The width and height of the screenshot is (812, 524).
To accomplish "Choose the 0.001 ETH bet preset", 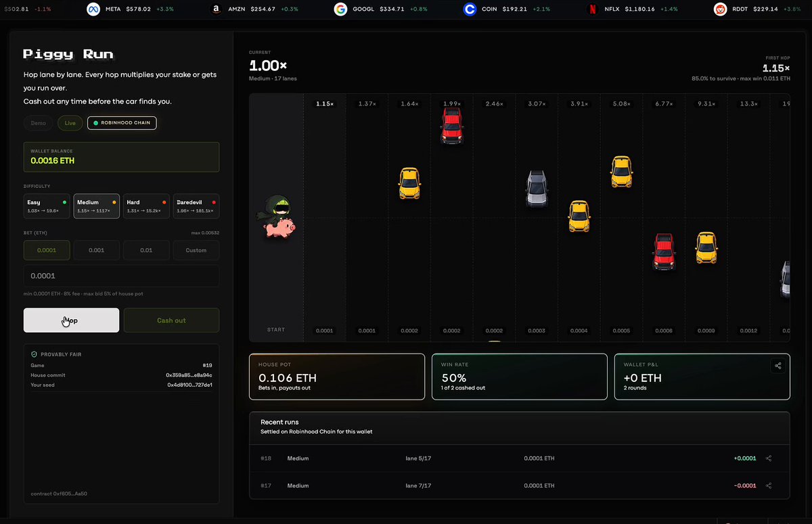I will 97,250.
